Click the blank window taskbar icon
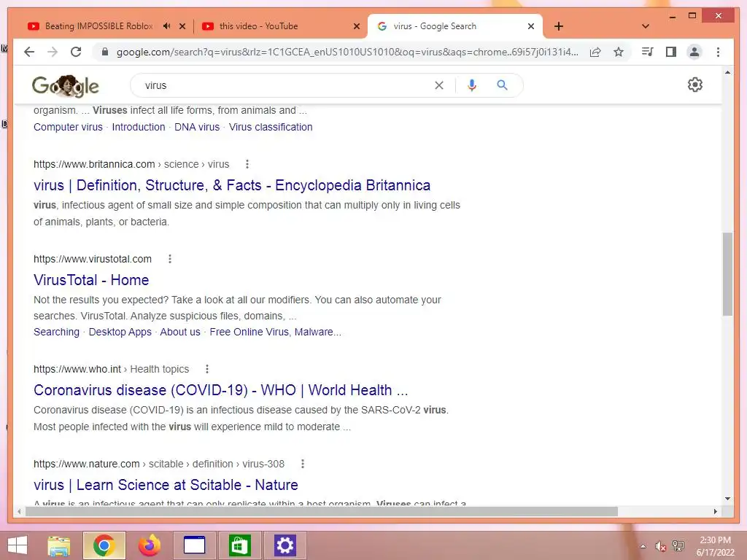747x560 pixels. (x=194, y=545)
